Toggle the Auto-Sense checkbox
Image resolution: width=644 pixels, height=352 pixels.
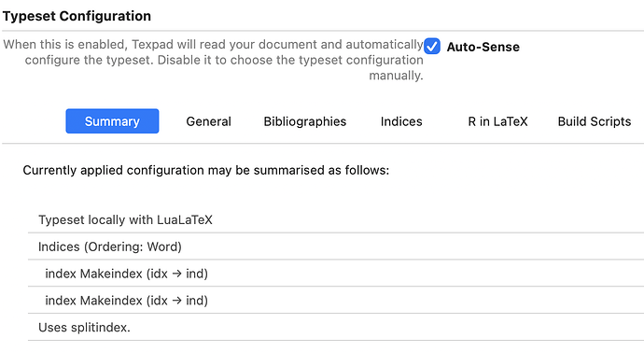coord(432,47)
